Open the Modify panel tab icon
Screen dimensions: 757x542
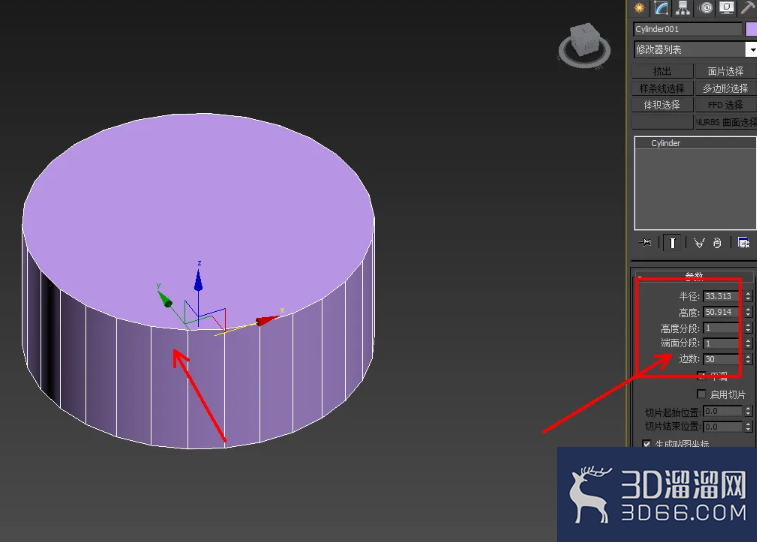[x=661, y=8]
